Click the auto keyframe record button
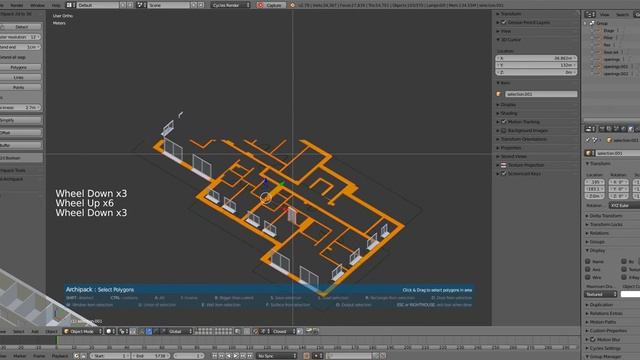This screenshot has height=360, width=640. click(306, 356)
